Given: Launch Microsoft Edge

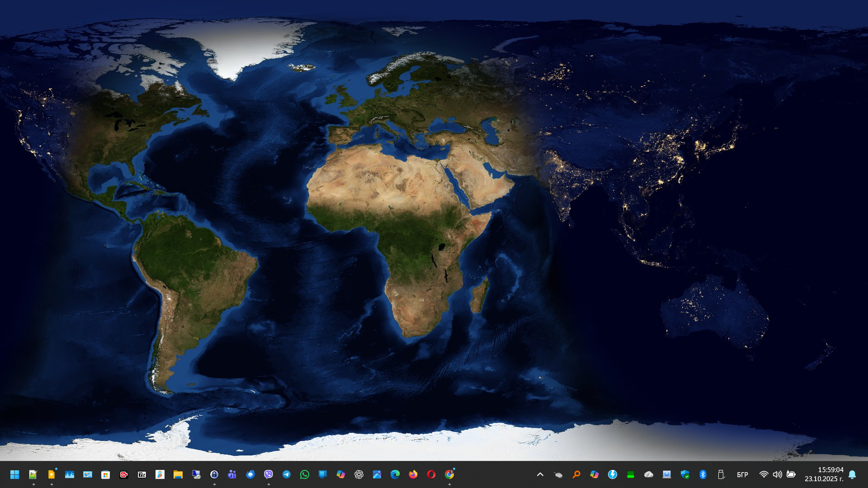Looking at the screenshot, I should (395, 474).
